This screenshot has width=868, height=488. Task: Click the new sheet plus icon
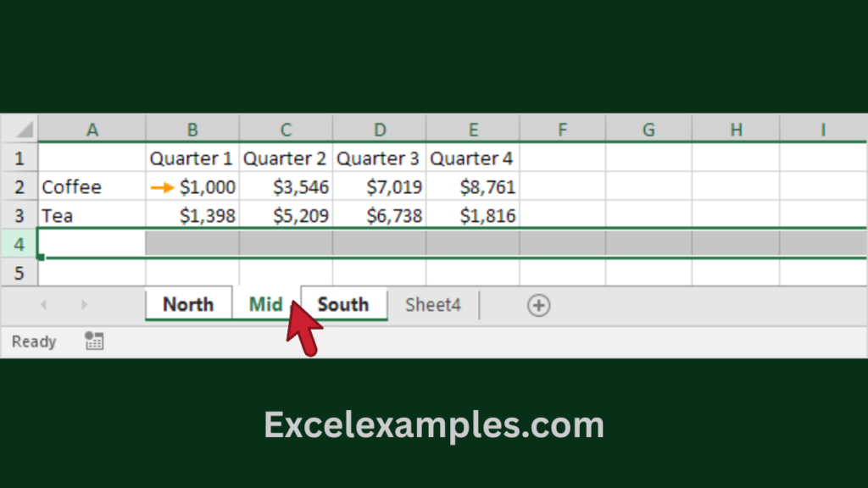(x=538, y=305)
